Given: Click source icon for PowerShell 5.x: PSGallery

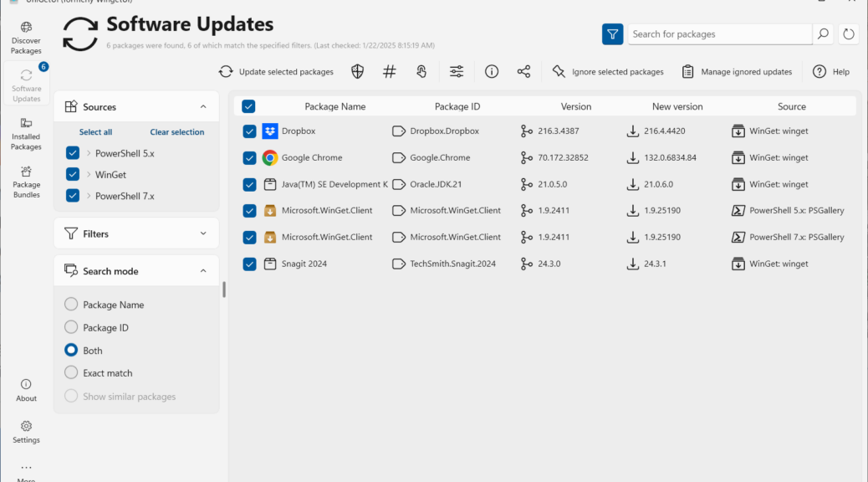Looking at the screenshot, I should 738,211.
